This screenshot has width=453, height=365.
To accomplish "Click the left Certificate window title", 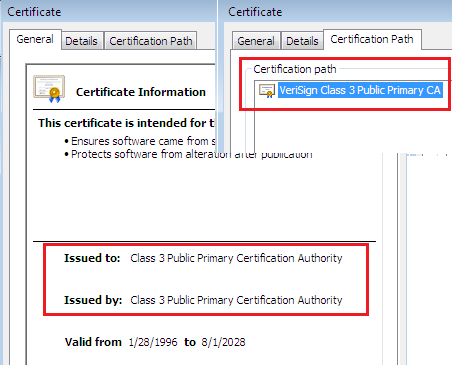I will (x=34, y=12).
